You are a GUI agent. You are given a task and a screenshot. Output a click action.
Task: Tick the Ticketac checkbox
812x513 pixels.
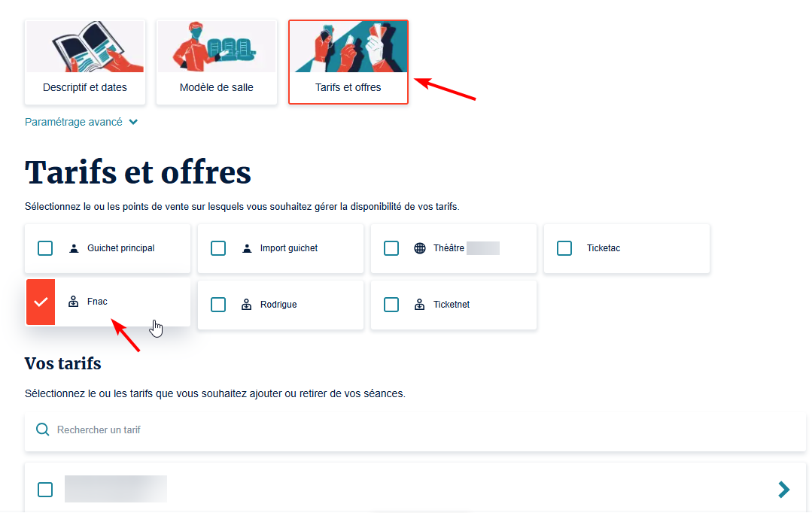click(564, 248)
